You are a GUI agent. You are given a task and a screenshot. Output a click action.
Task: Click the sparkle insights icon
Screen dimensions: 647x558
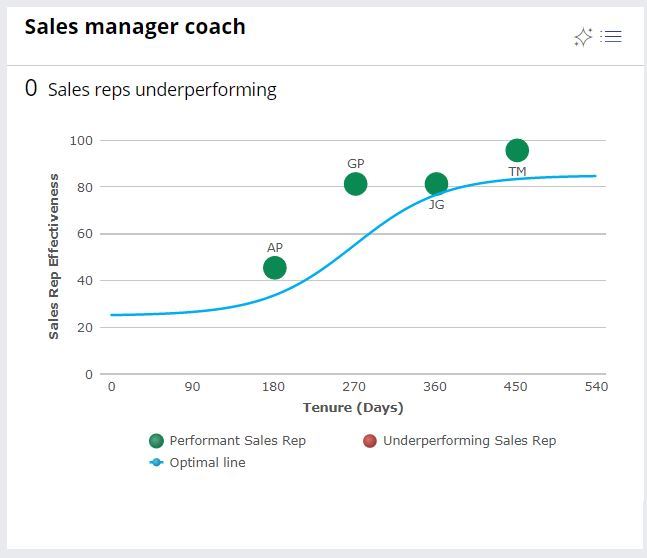[x=583, y=37]
